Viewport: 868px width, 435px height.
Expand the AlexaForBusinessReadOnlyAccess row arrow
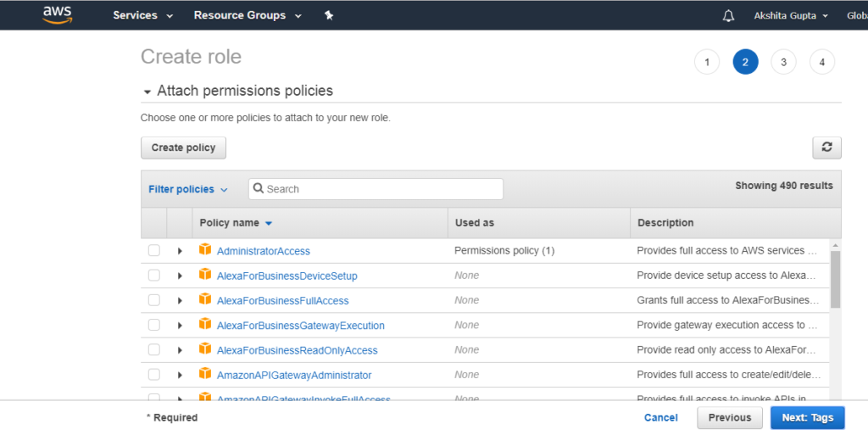click(180, 350)
